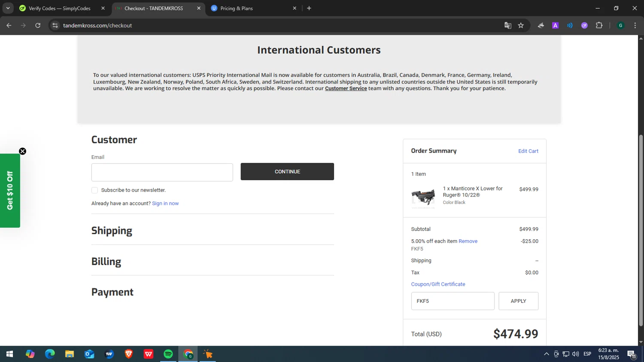The height and width of the screenshot is (362, 644).
Task: Click the CONTINUE button
Action: click(287, 172)
